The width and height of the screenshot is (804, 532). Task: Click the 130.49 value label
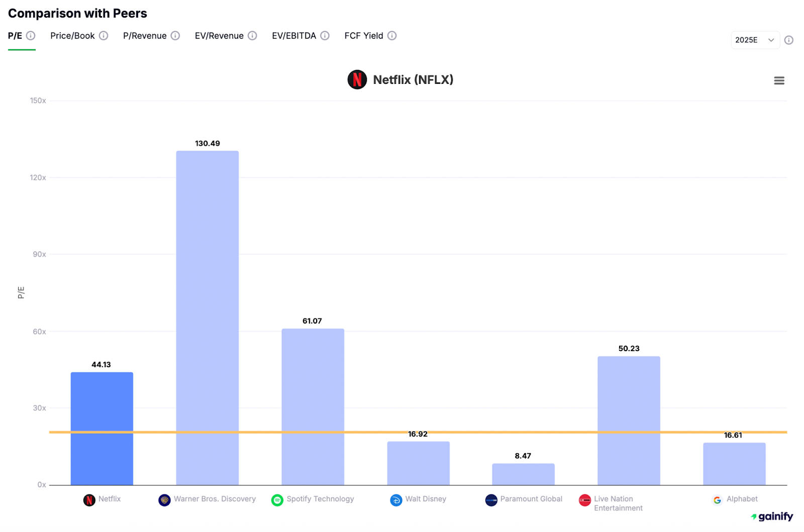point(208,144)
